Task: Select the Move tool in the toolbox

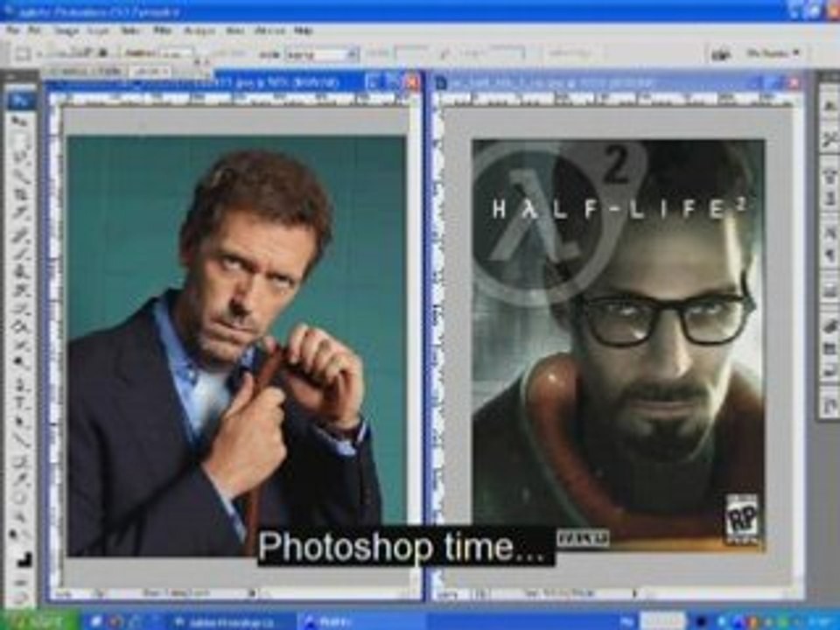Action: click(20, 122)
